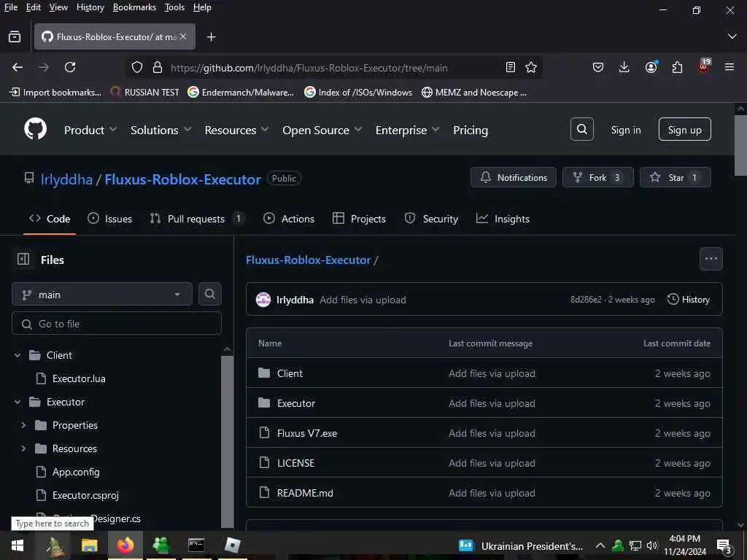Screen dimensions: 747x560
Task: Open the Firefox downloads arrow icon
Action: tap(624, 67)
